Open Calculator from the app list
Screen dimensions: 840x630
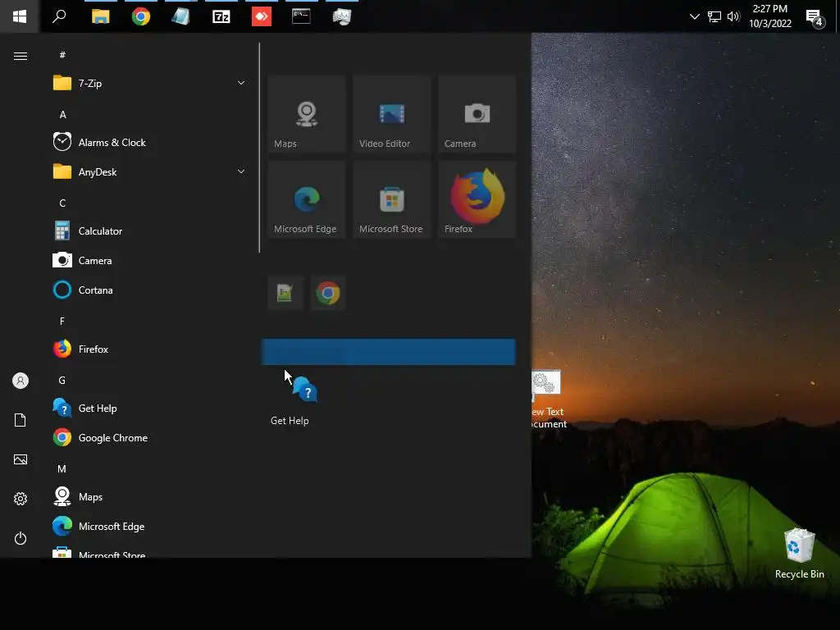click(x=148, y=231)
